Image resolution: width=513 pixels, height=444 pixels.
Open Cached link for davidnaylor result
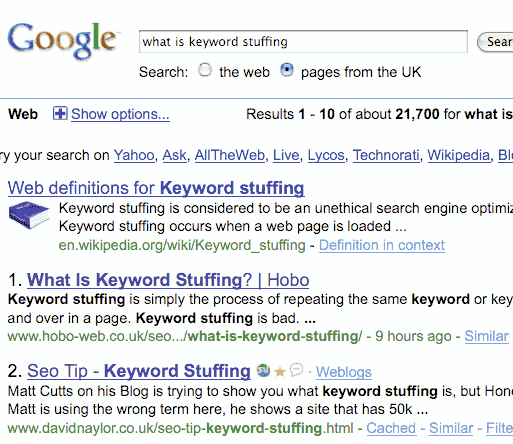point(391,428)
